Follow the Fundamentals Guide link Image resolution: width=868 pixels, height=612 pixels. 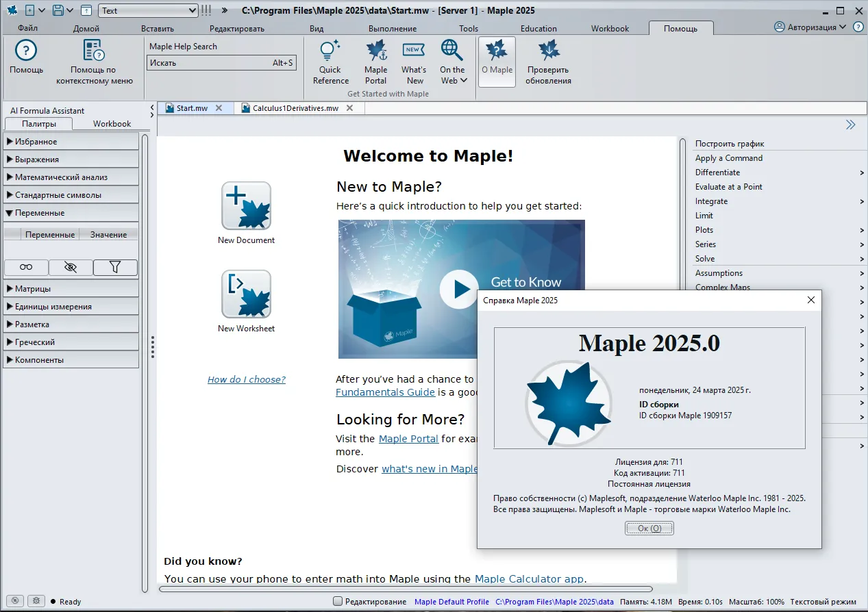[x=385, y=392]
